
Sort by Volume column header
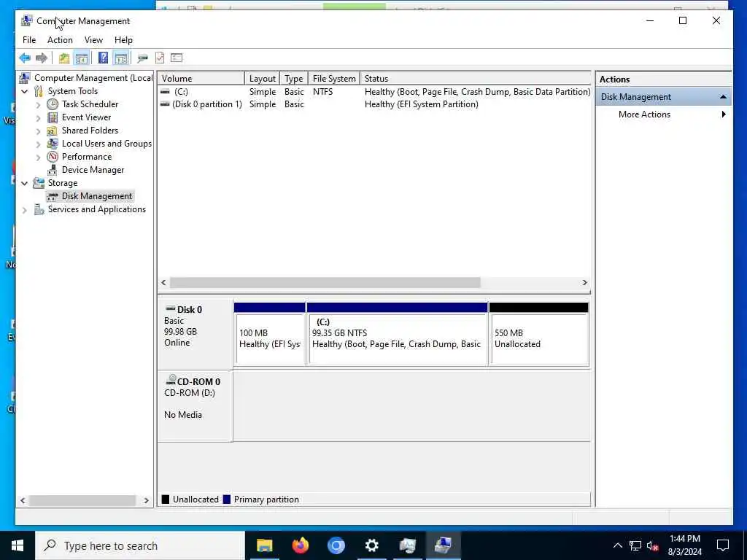pos(201,79)
